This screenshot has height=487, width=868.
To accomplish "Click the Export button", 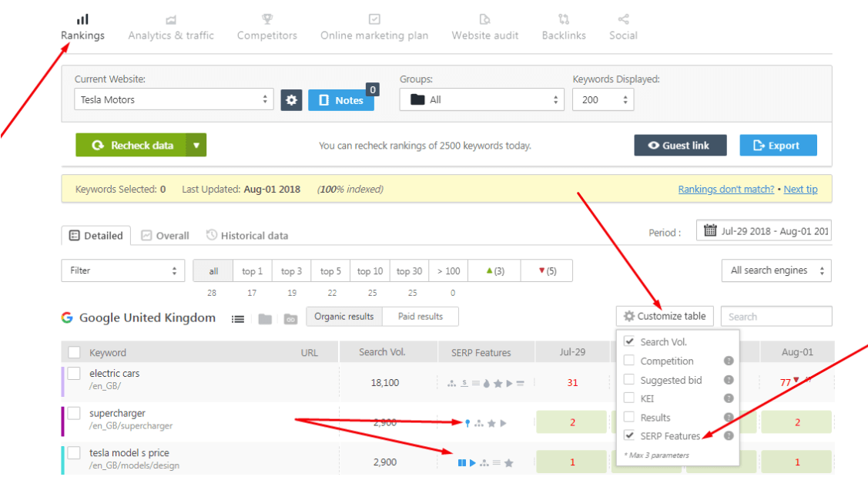I will point(779,145).
